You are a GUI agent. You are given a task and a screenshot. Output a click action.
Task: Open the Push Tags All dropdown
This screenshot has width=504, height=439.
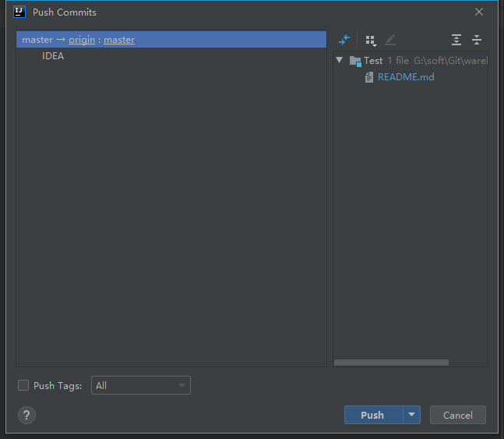tap(141, 385)
